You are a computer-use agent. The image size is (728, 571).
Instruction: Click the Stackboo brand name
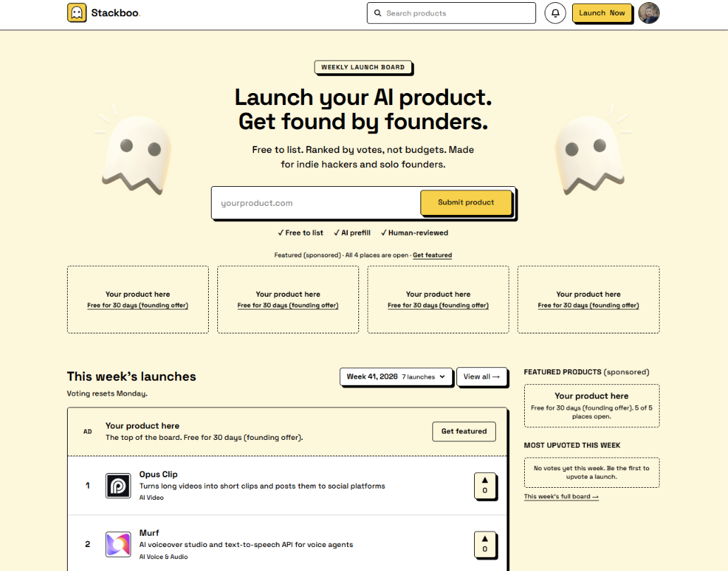(115, 13)
